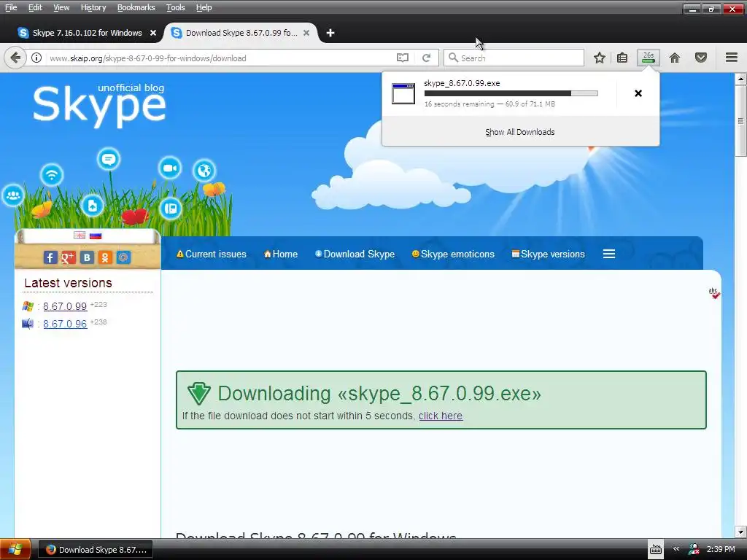747x560 pixels.
Task: Open the VK share icon
Action: (87, 257)
